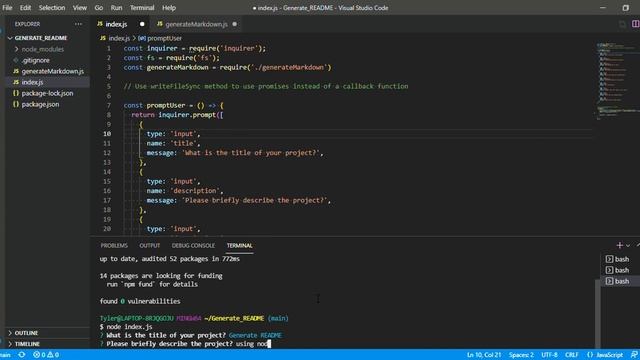640x360 pixels.
Task: Show the PROBLEMS panel tab
Action: [x=114, y=245]
